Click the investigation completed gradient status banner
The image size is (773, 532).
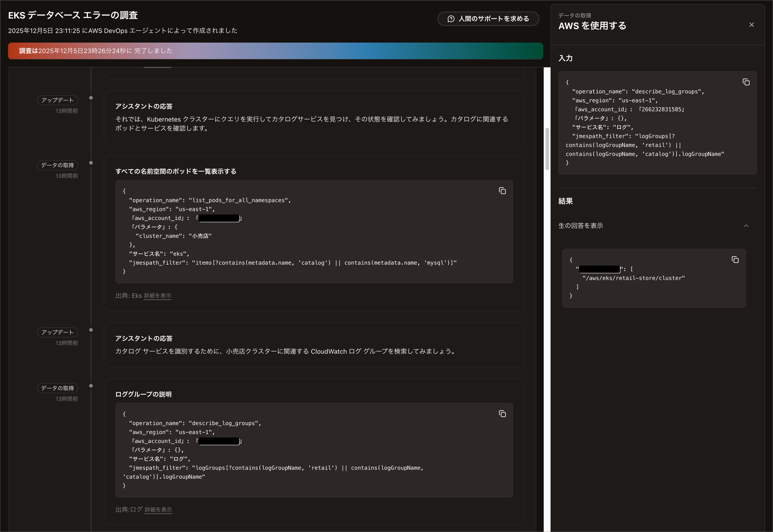(275, 51)
